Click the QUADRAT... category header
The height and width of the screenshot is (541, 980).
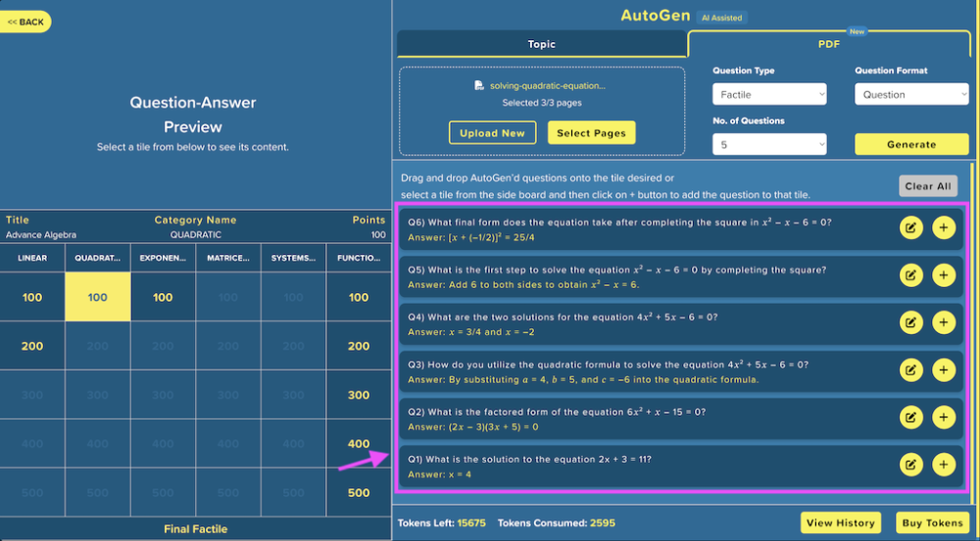[97, 258]
